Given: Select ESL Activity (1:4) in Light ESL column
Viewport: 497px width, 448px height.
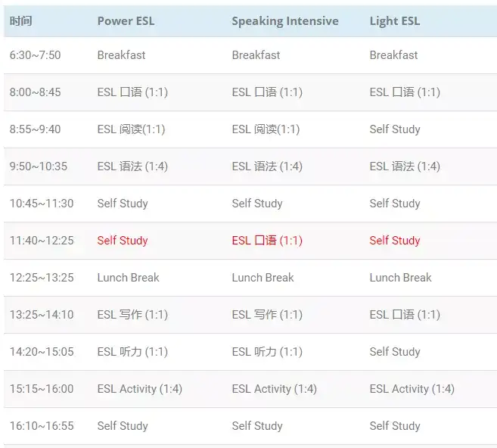Looking at the screenshot, I should click(x=412, y=389).
